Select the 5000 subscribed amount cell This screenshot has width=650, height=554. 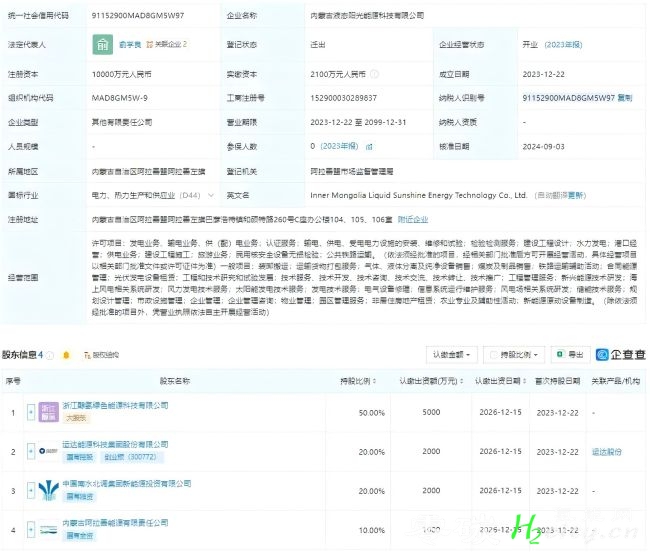pos(431,412)
